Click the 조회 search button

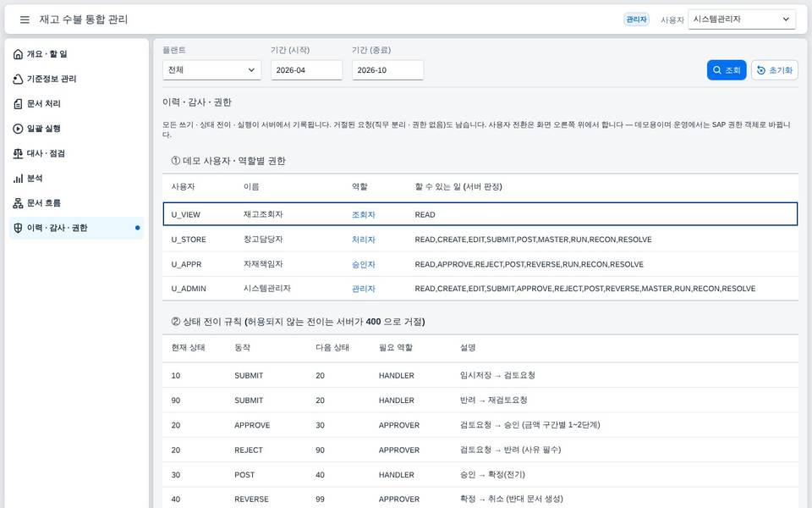pyautogui.click(x=727, y=70)
